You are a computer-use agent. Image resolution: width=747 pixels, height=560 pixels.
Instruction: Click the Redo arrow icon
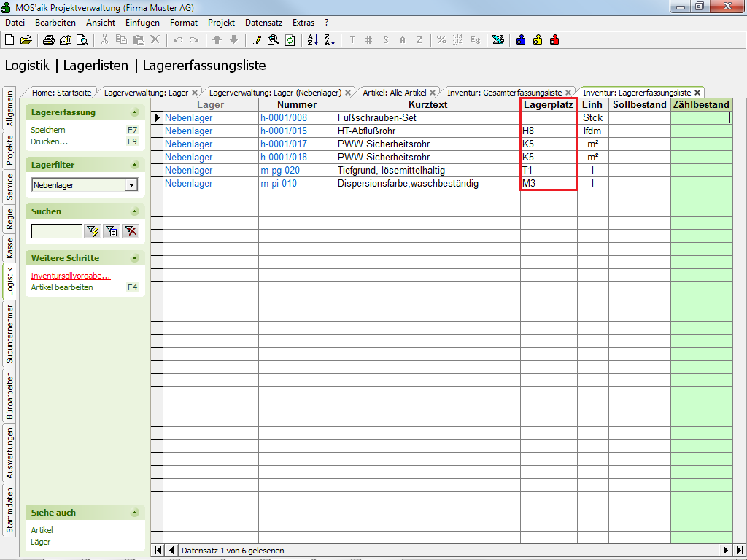194,40
